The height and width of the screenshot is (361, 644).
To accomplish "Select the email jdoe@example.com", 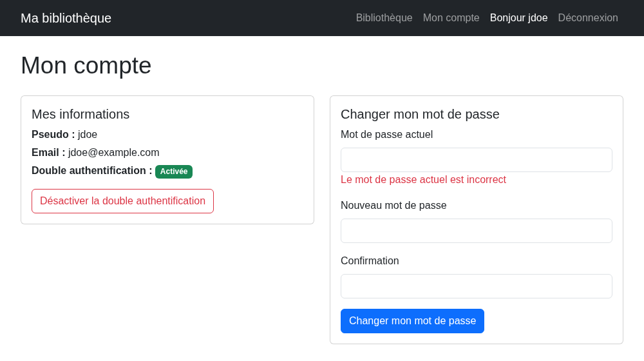I will [113, 153].
